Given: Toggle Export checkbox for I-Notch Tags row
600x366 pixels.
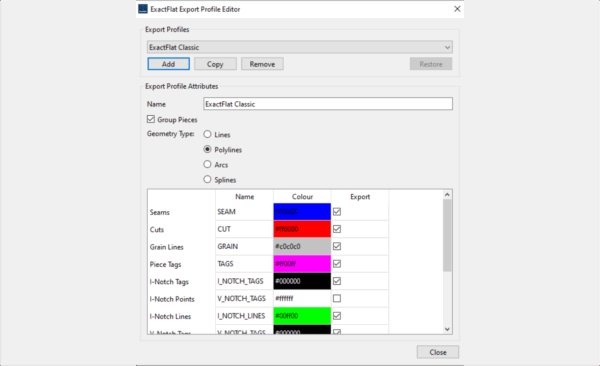Looking at the screenshot, I should [x=337, y=281].
